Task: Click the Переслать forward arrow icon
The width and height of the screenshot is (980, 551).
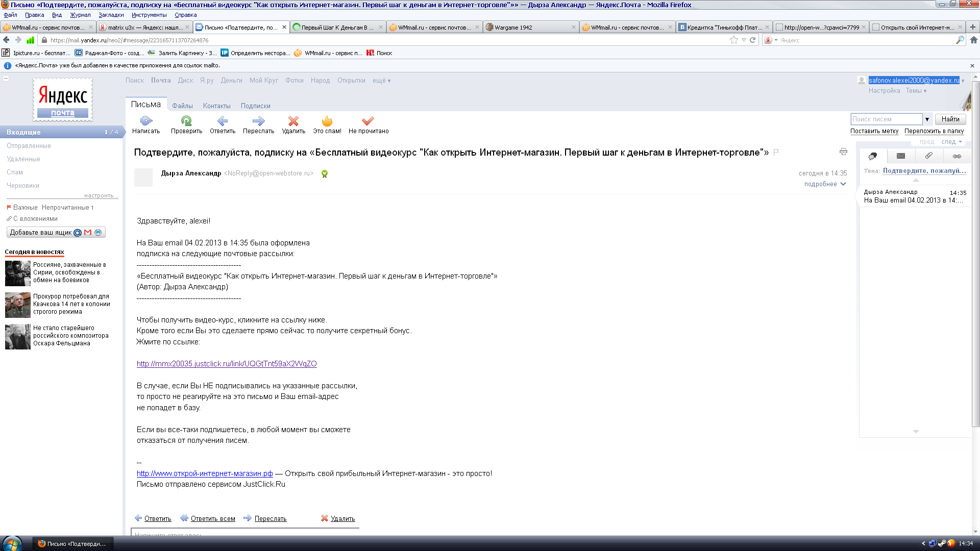Action: (258, 121)
